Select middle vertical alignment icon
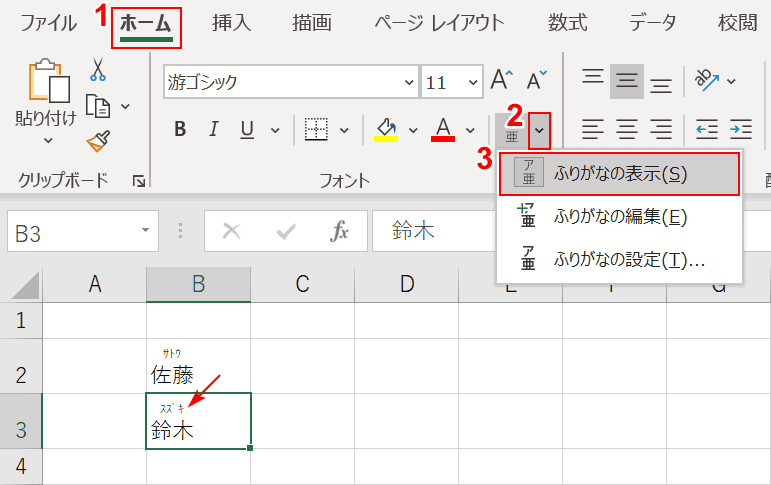 point(626,81)
